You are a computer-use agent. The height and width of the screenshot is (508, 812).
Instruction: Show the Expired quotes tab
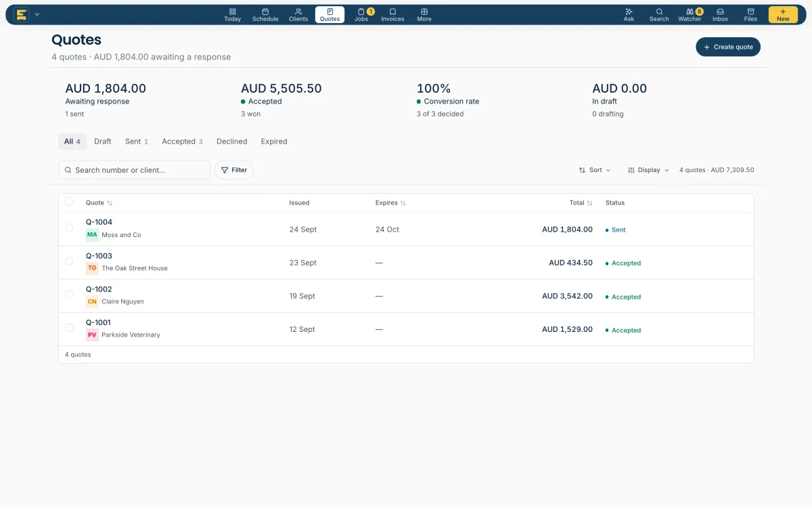pos(274,142)
